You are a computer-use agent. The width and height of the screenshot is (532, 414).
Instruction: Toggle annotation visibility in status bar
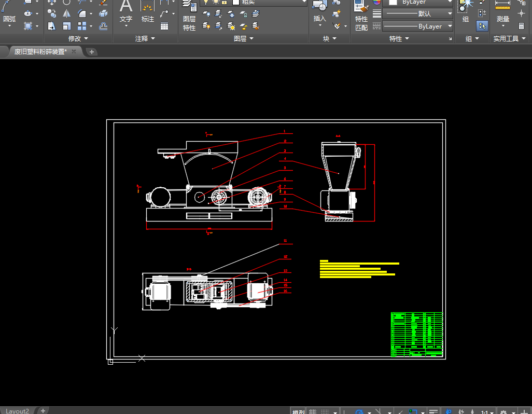click(x=449, y=411)
